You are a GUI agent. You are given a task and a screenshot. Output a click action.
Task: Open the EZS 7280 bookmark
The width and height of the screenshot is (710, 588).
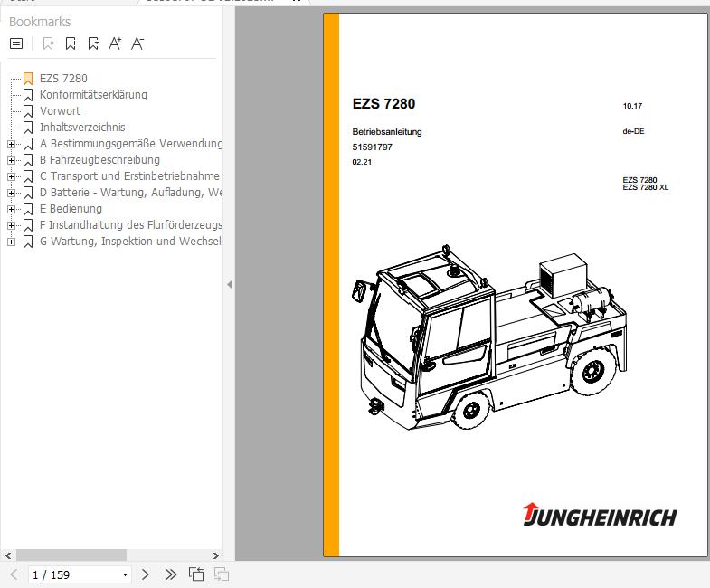[x=63, y=79]
